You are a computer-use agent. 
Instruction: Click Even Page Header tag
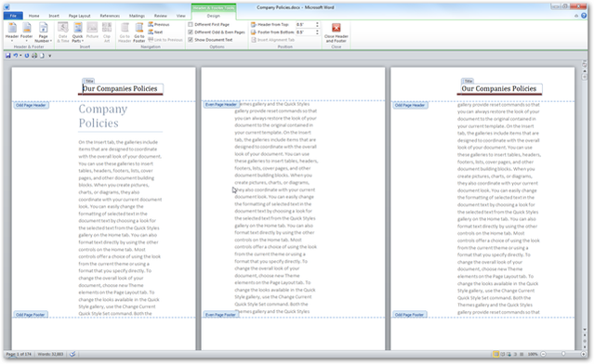pyautogui.click(x=221, y=104)
